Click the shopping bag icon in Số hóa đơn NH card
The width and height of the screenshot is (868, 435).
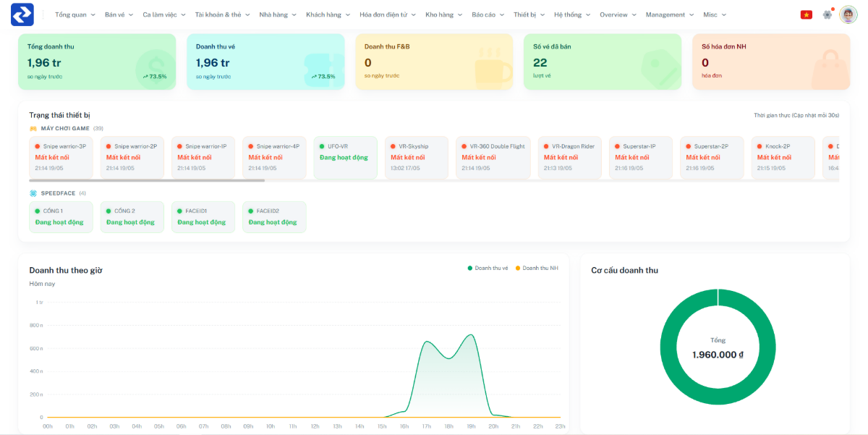(830, 68)
